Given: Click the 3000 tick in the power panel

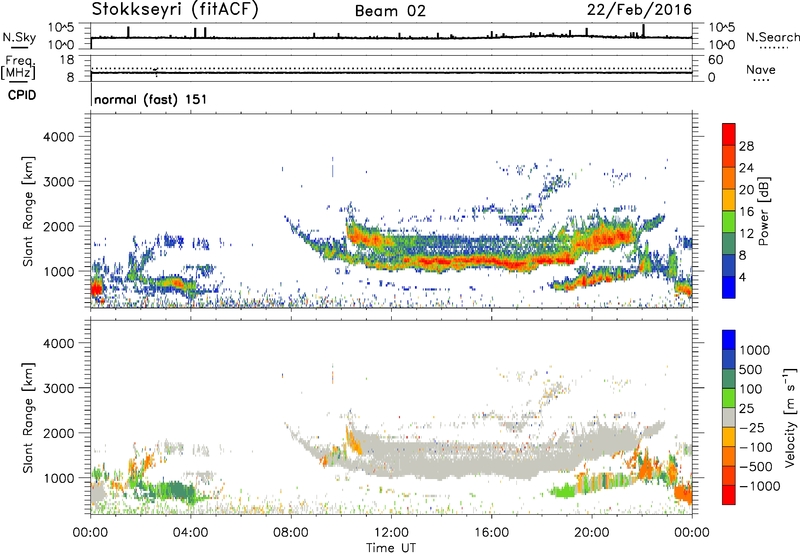Looking at the screenshot, I should coord(59,182).
